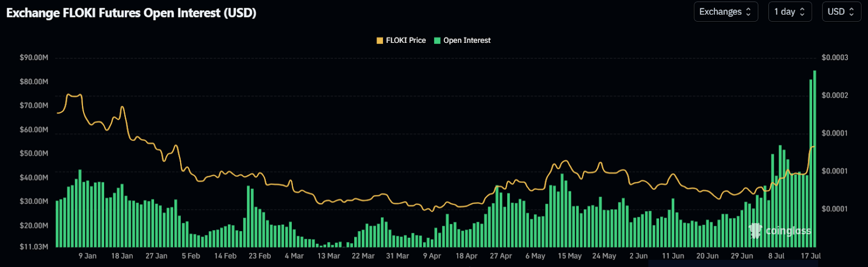Click the $80.00M y-axis label
The image size is (868, 267).
point(34,81)
